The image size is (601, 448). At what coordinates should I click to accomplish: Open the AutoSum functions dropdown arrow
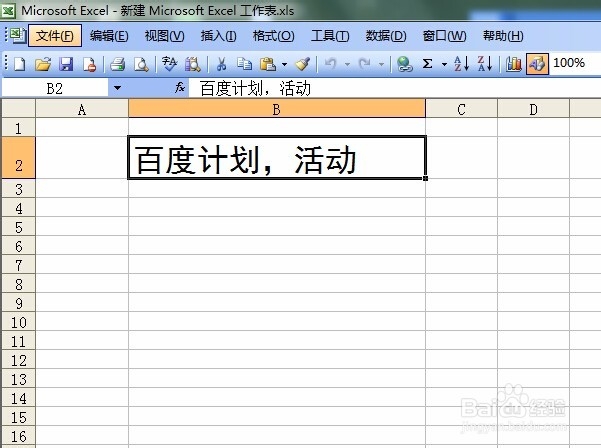[444, 64]
